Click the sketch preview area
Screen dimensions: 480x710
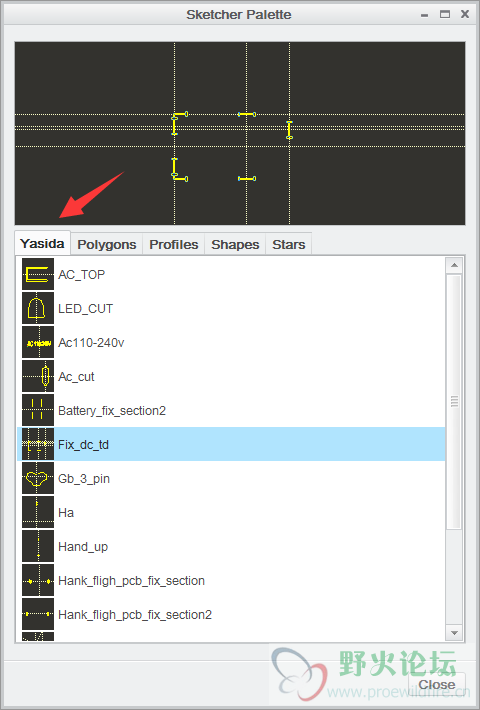click(240, 133)
